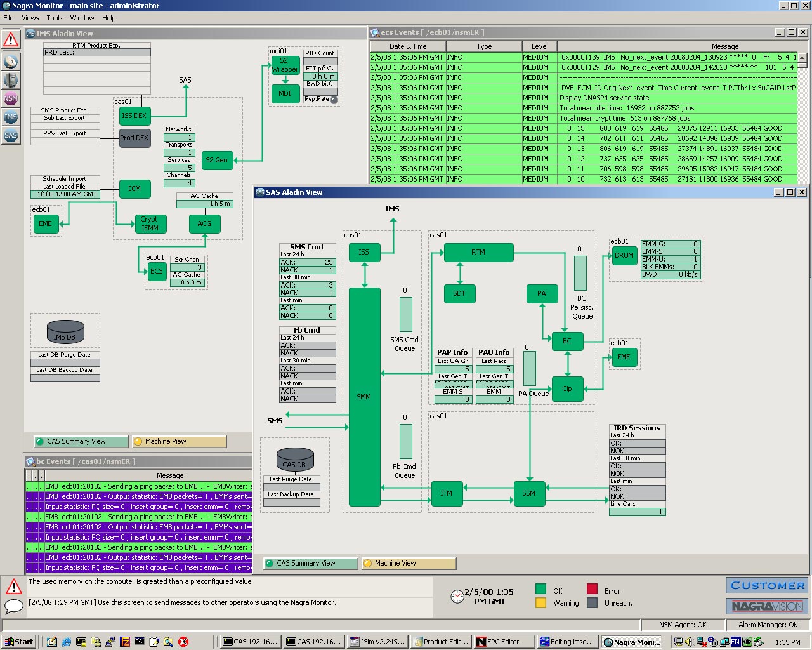Click the ITM node
The image size is (812, 650).
coord(447,493)
